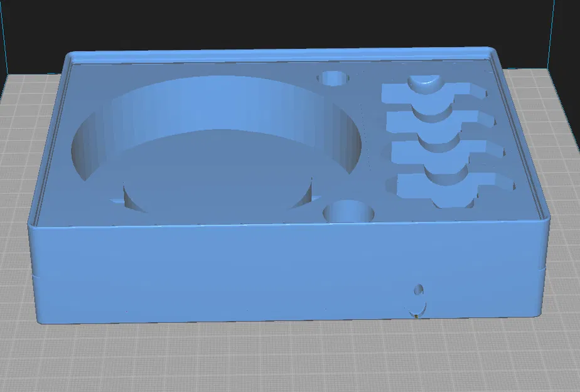Select the blue tray model on build plate
Viewport: 580px width, 392px height.
coord(289,186)
